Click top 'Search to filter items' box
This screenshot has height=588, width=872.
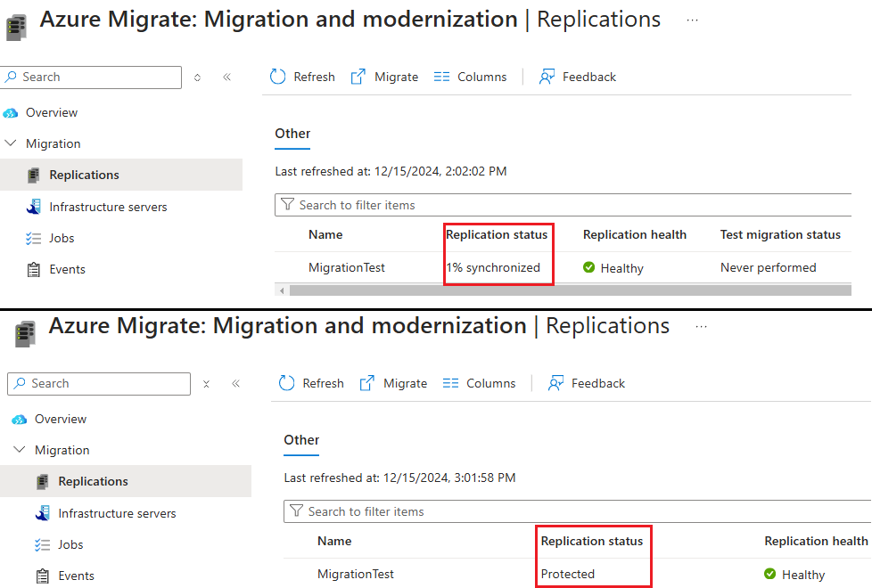click(563, 205)
